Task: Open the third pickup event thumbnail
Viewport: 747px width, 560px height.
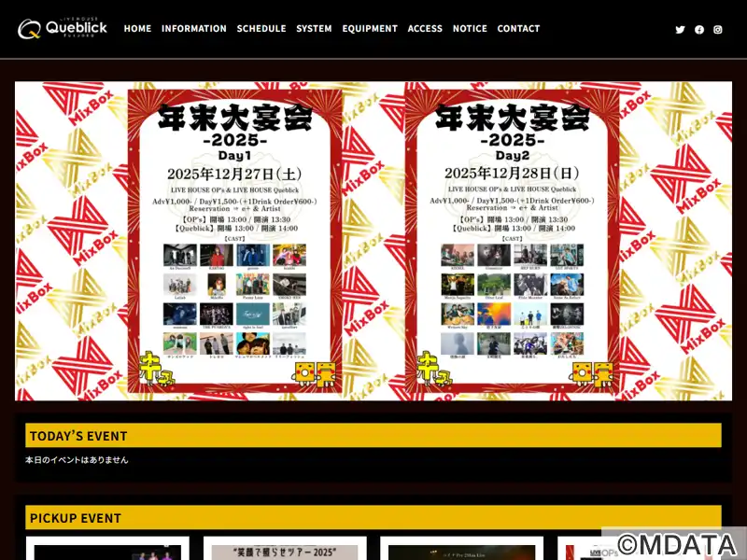Action: [x=461, y=551]
